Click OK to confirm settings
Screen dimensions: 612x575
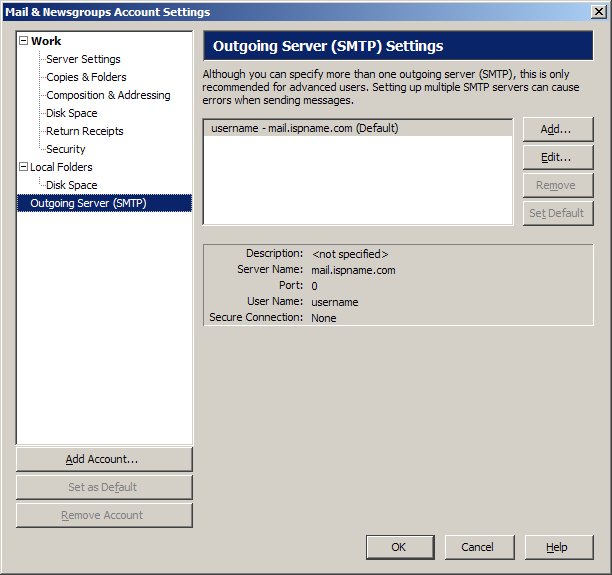(398, 547)
